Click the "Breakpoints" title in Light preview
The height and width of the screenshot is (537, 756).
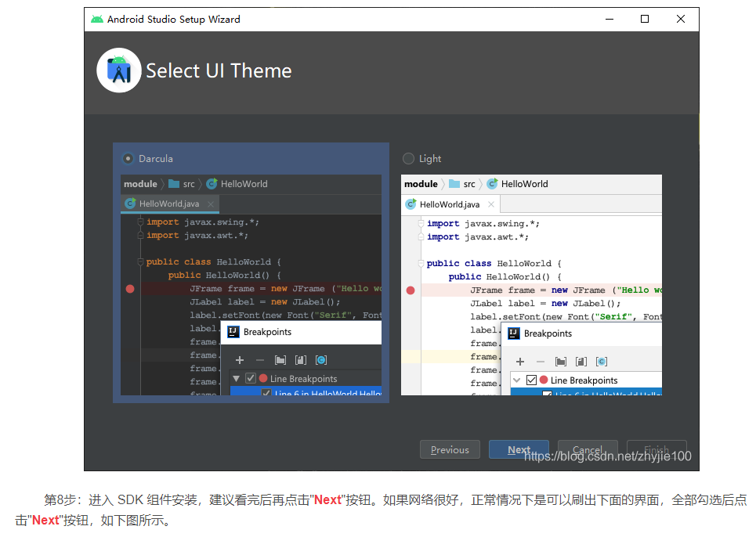point(548,333)
